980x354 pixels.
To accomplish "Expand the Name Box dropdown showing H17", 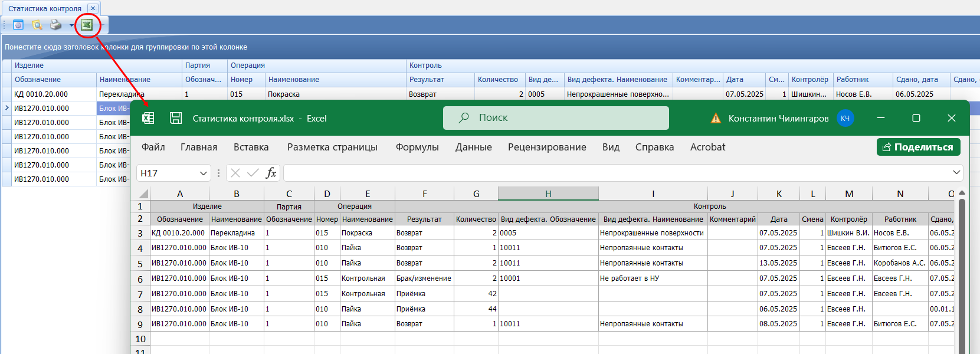I will [204, 173].
